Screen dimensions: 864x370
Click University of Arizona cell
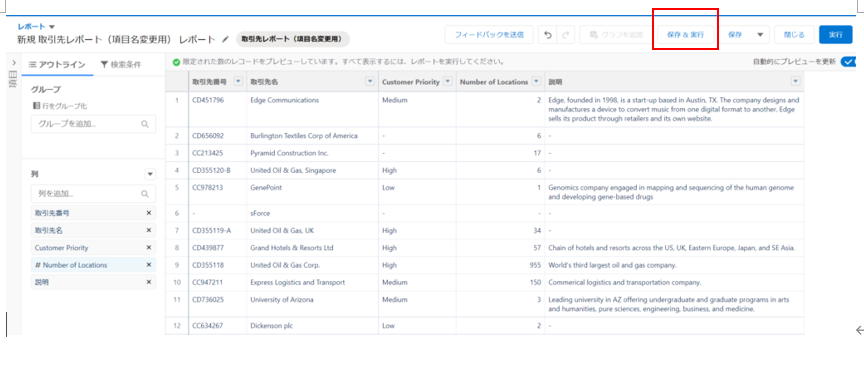click(x=312, y=304)
